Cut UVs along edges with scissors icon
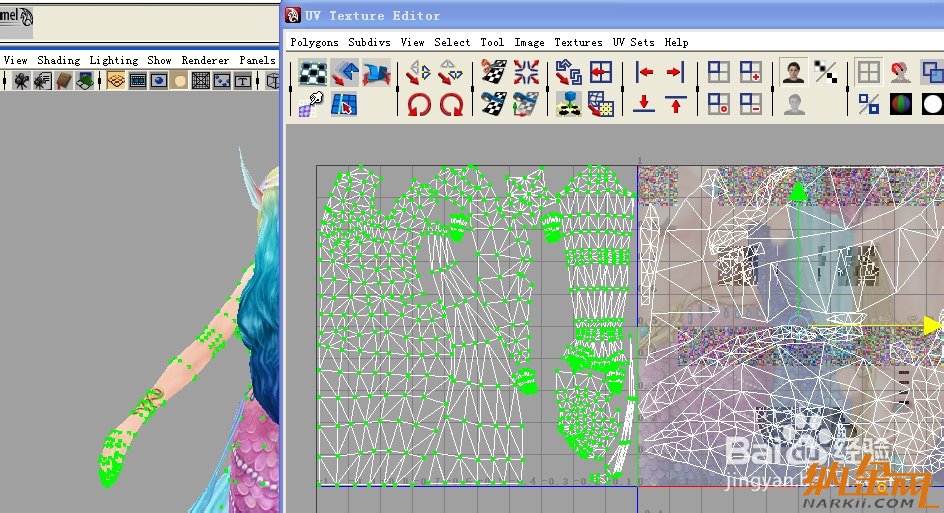Screen dimensions: 944x513 [x=494, y=73]
